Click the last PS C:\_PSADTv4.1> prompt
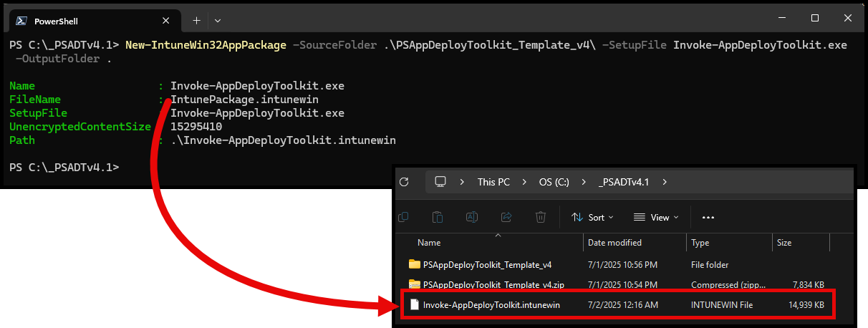Image resolution: width=868 pixels, height=328 pixels. pyautogui.click(x=64, y=168)
